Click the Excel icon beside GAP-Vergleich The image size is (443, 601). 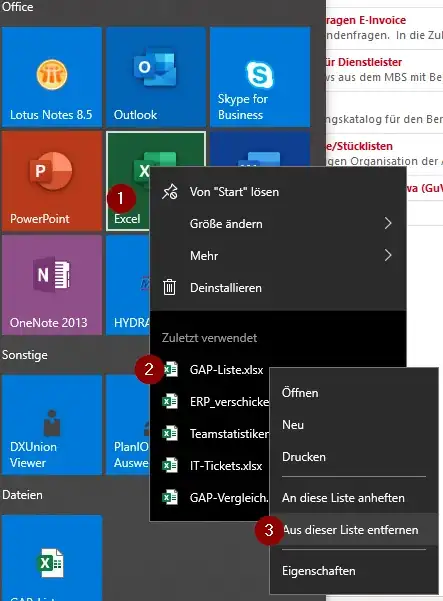point(170,497)
